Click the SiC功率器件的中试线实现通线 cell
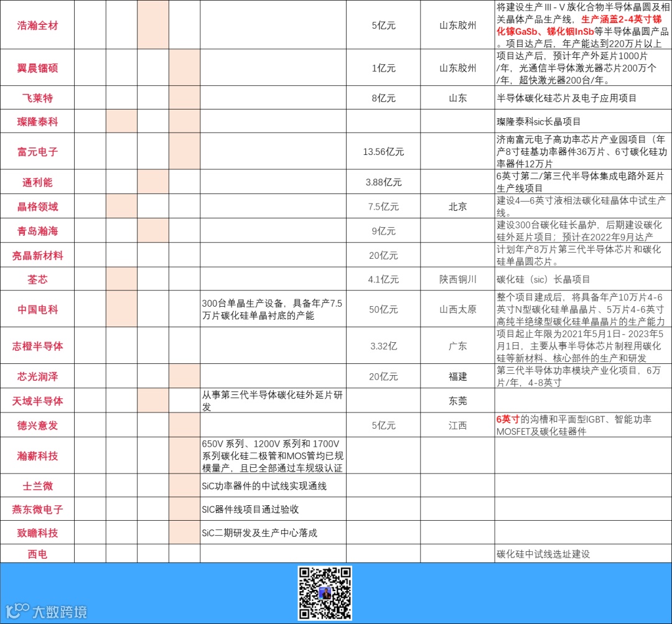This screenshot has width=672, height=624. click(x=273, y=485)
